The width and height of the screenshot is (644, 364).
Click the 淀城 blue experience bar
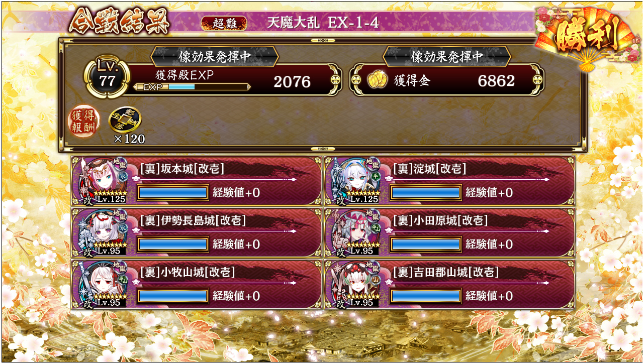[x=426, y=192]
